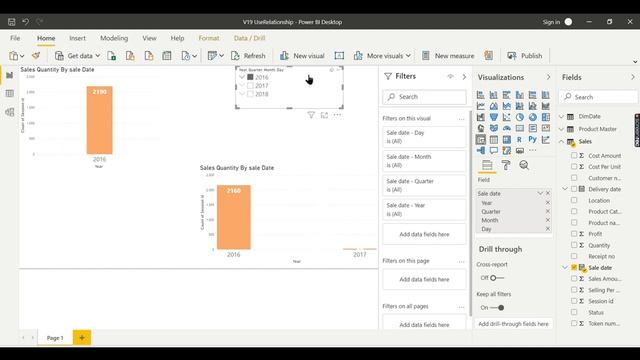This screenshot has width=640, height=360.
Task: Click the Text box icon in ribbon
Action: coord(339,56)
